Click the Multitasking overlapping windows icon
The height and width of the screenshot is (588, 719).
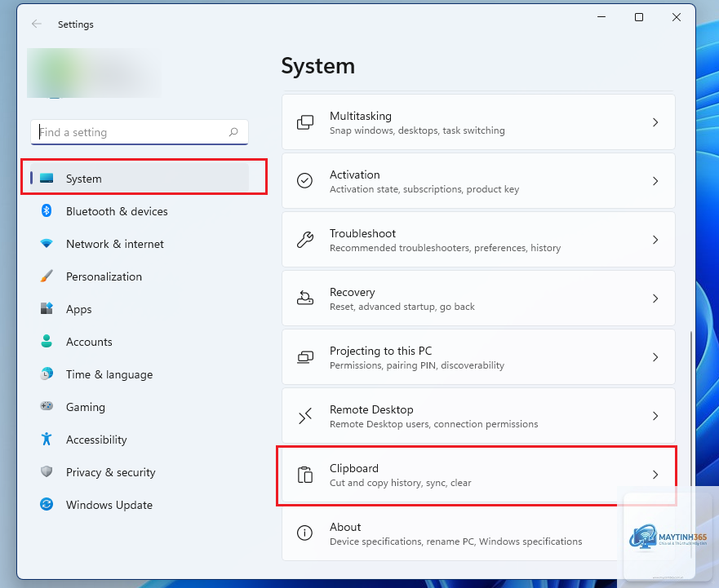(305, 122)
